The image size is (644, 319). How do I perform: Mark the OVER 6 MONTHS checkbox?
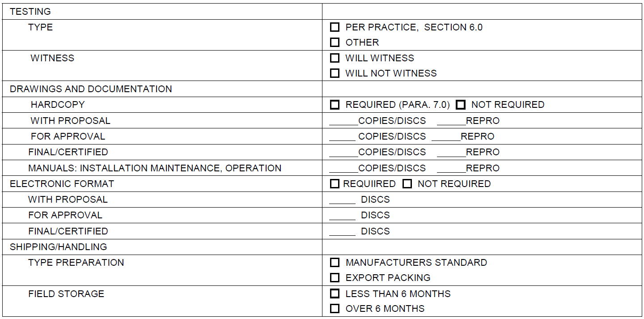tap(335, 309)
